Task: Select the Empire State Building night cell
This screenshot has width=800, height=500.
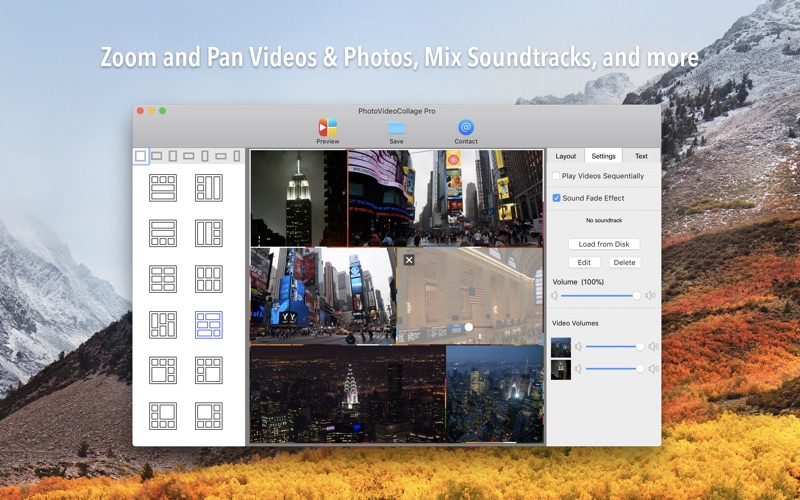Action: 298,198
